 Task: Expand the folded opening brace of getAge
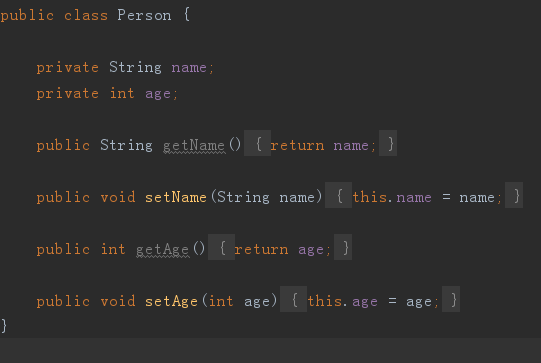(222, 247)
